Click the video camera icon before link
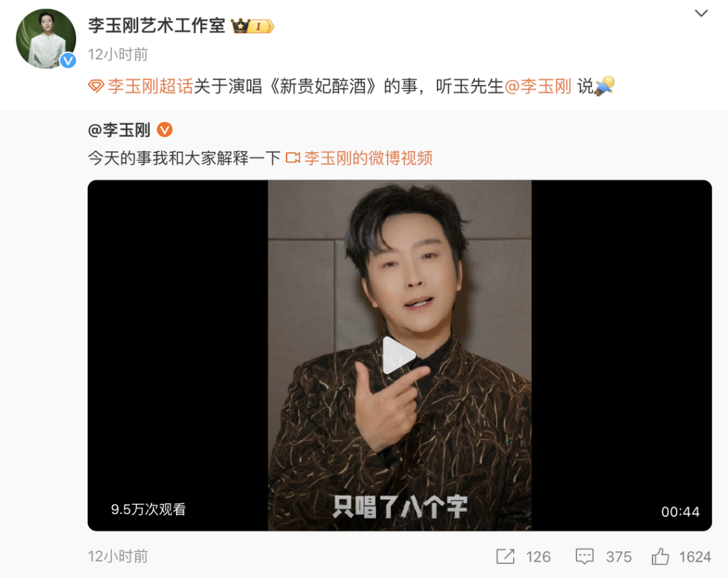728x578 pixels. [x=293, y=158]
